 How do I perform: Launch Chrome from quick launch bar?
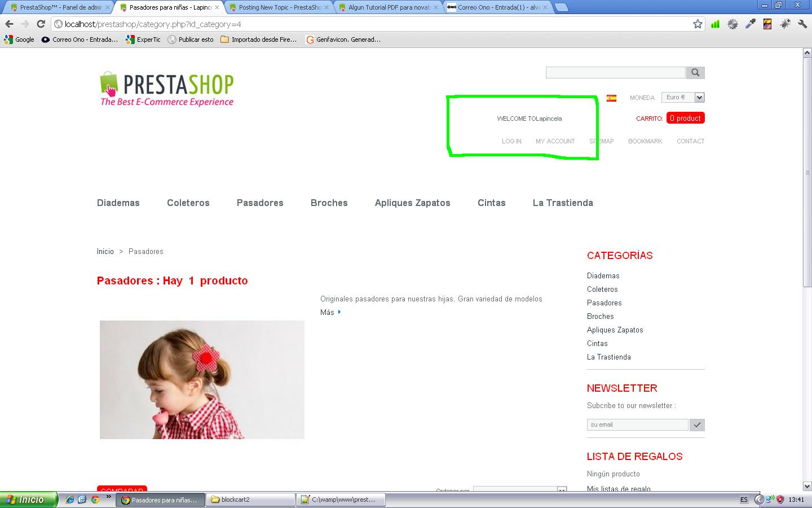pyautogui.click(x=95, y=500)
